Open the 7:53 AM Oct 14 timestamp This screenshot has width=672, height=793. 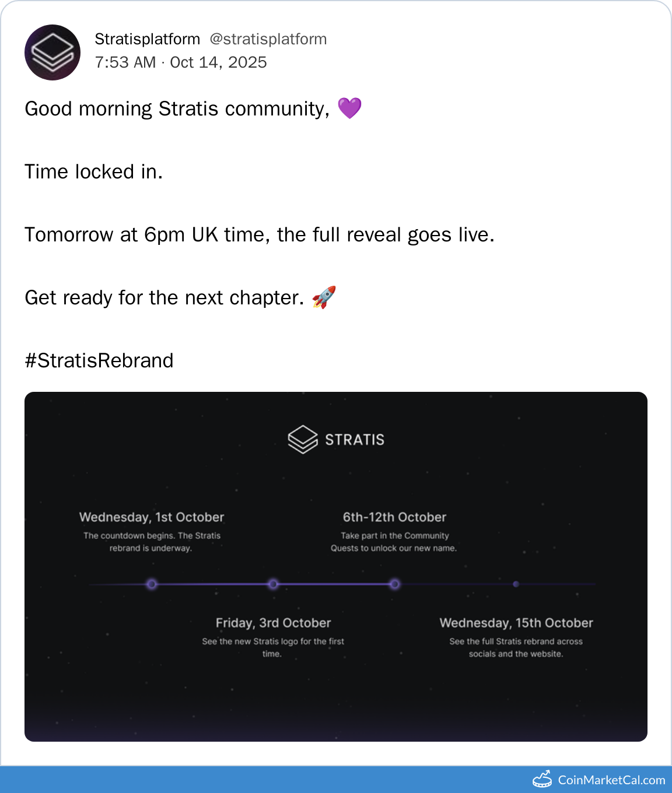click(x=181, y=62)
